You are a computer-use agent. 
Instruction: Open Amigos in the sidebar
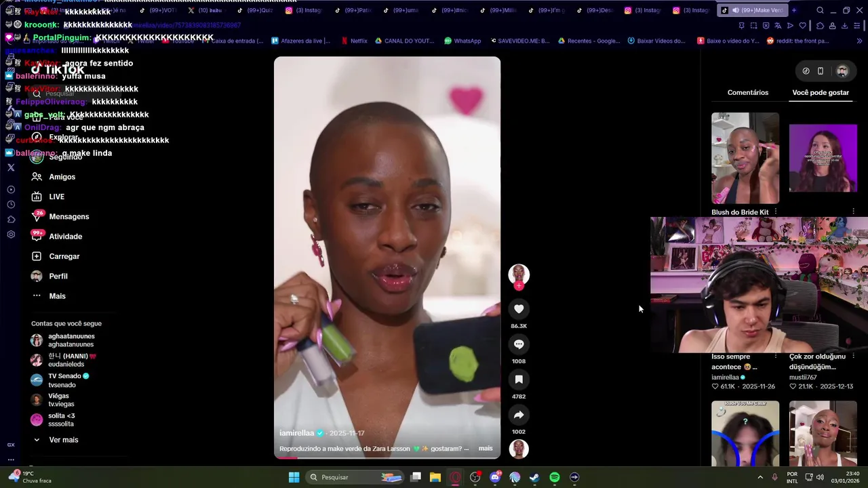53,177
